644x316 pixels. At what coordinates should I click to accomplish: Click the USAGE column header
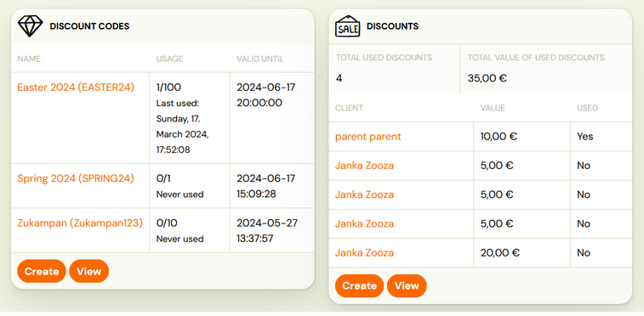pyautogui.click(x=169, y=59)
